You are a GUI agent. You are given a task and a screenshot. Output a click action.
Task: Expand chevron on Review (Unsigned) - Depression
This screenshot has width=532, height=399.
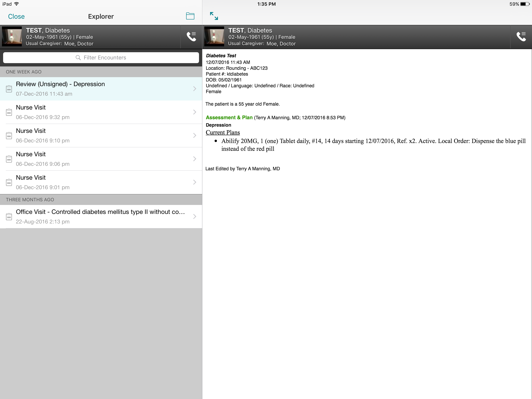[x=195, y=89]
